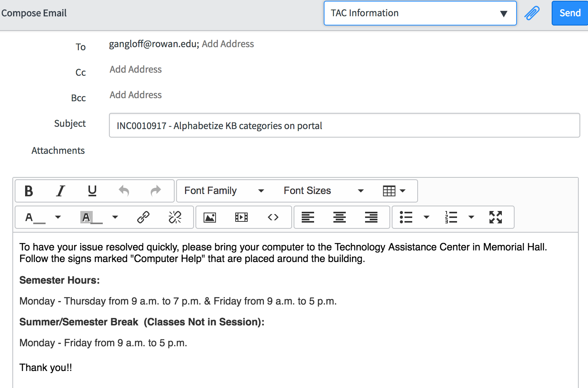Screen dimensions: 588x388
Task: Redo the last edit
Action: [155, 191]
